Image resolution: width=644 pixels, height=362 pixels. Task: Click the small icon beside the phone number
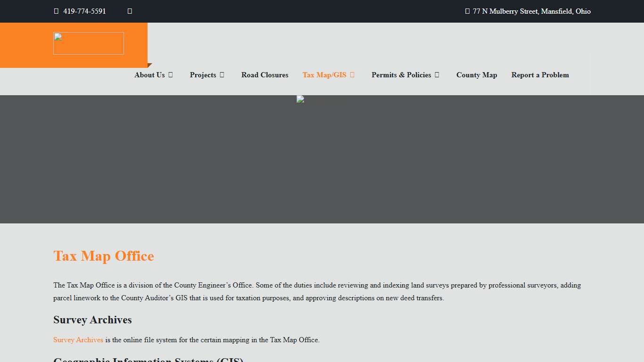coord(130,11)
